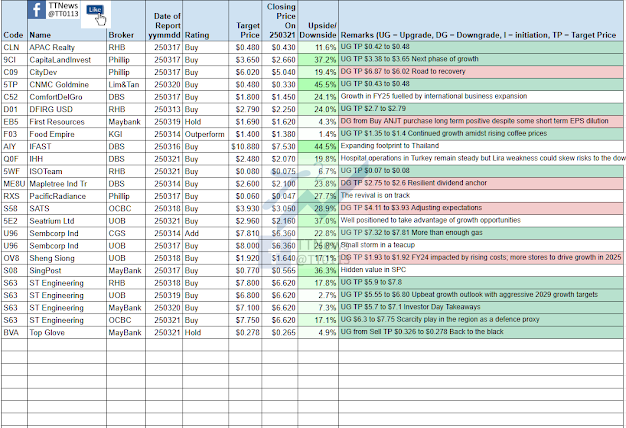Viewport: 626px width, 428px height.
Task: Select the Add rating cell
Action: coord(205,233)
